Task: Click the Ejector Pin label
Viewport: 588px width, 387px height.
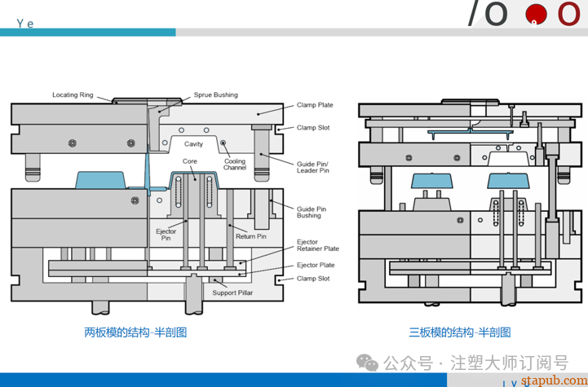Action: pos(166,235)
